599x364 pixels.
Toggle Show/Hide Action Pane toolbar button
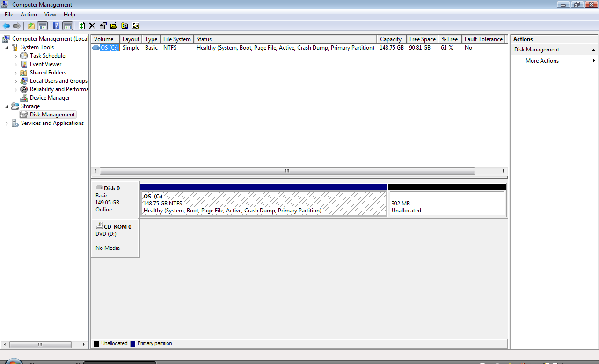point(68,26)
